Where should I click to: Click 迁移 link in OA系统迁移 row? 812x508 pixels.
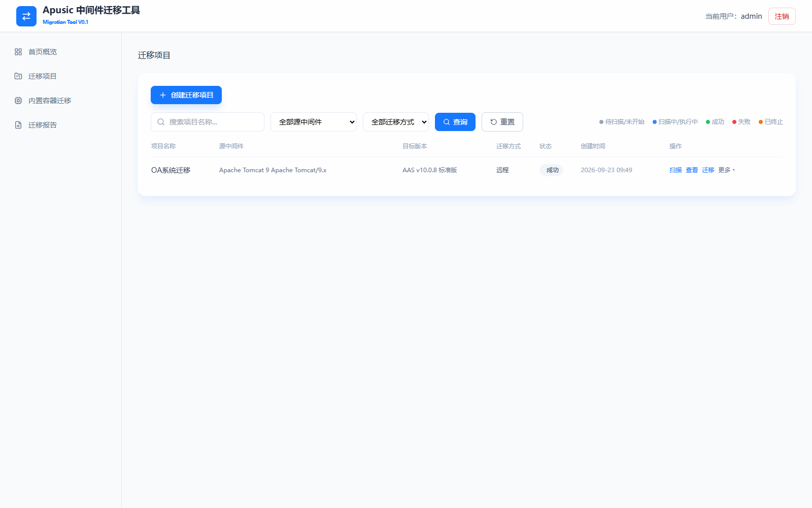(708, 170)
